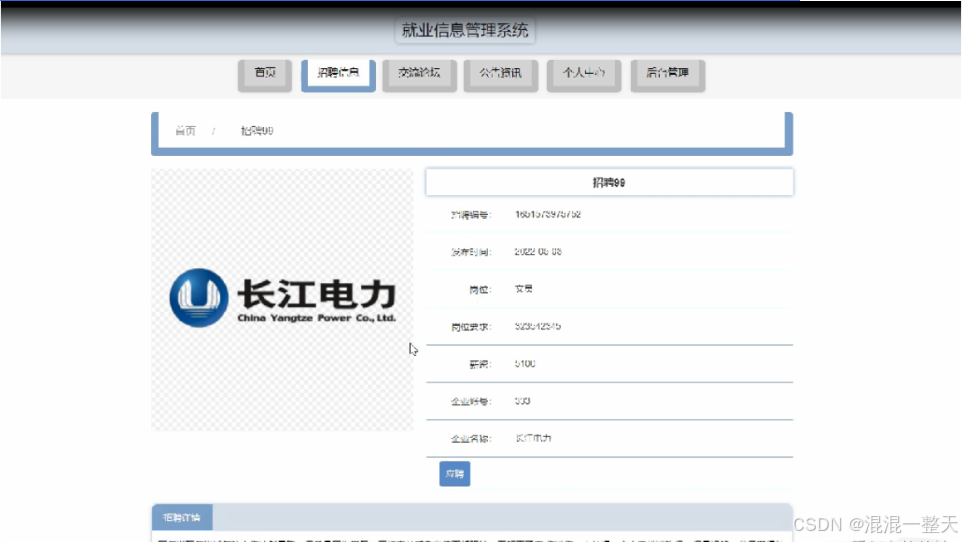This screenshot has height=542, width=962.
Task: Select the 招聘详情 details tab
Action: tap(182, 517)
